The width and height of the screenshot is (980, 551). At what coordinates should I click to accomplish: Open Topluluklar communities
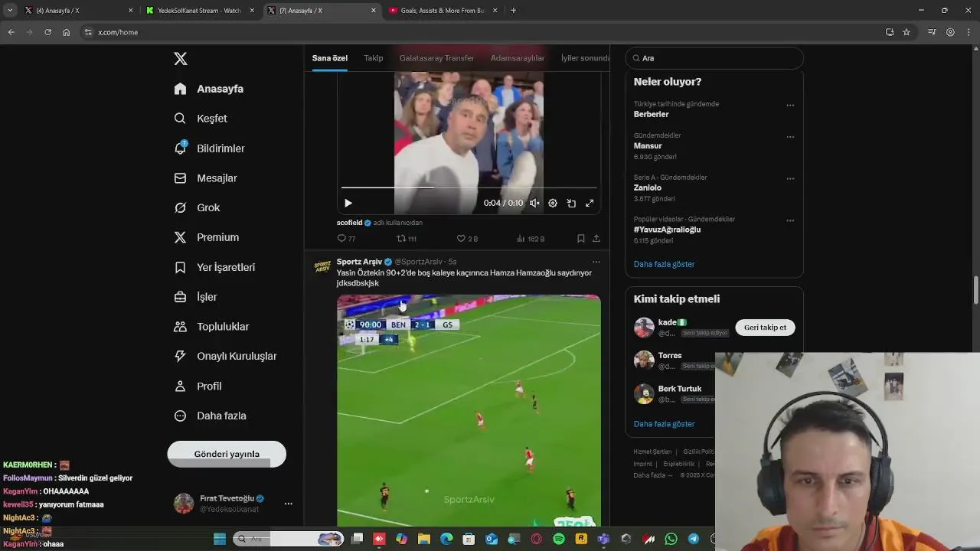[x=211, y=327]
